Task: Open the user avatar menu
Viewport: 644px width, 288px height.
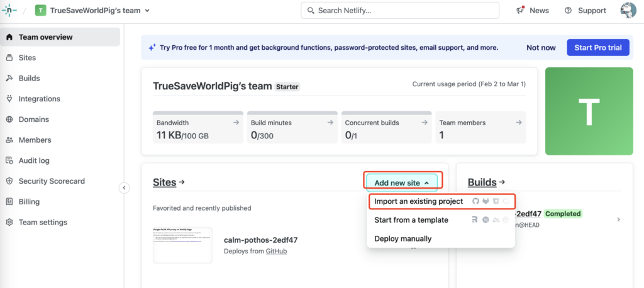Action: (x=628, y=11)
